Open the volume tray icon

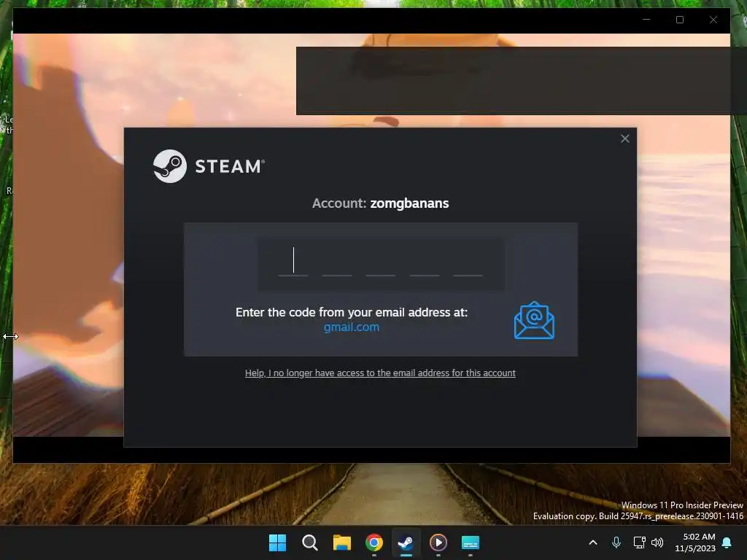coord(657,542)
